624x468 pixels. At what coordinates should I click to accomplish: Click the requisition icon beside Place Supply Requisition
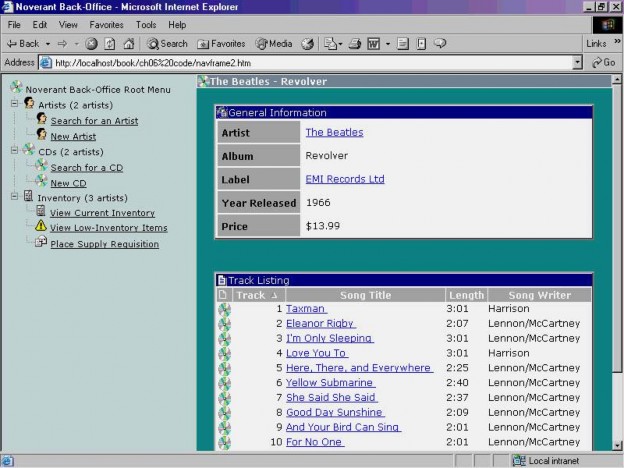[41, 243]
